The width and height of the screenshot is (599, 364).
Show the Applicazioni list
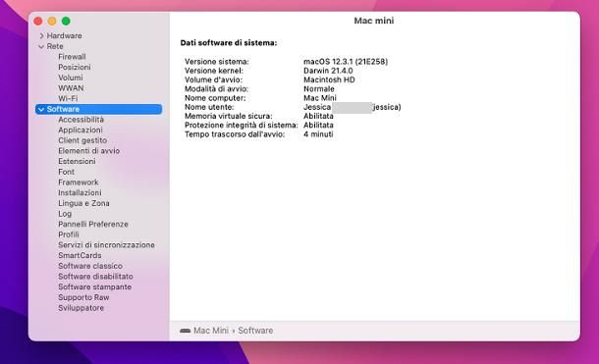81,130
